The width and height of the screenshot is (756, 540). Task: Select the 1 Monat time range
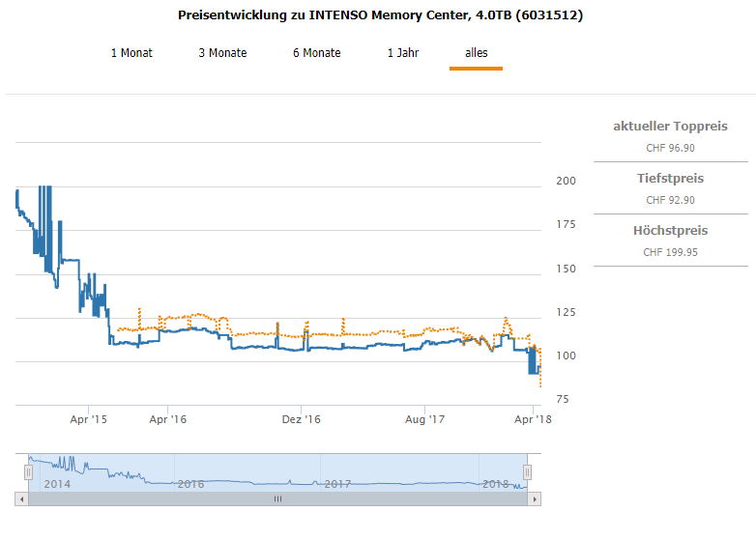(131, 53)
